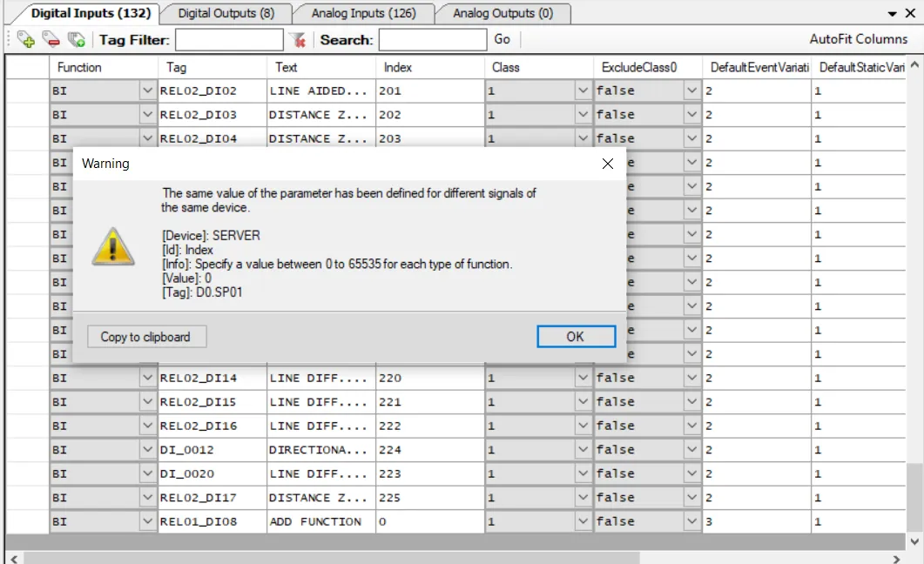Image resolution: width=924 pixels, height=564 pixels.
Task: Open the Class dropdown in REL02_DI16 row
Action: click(583, 425)
